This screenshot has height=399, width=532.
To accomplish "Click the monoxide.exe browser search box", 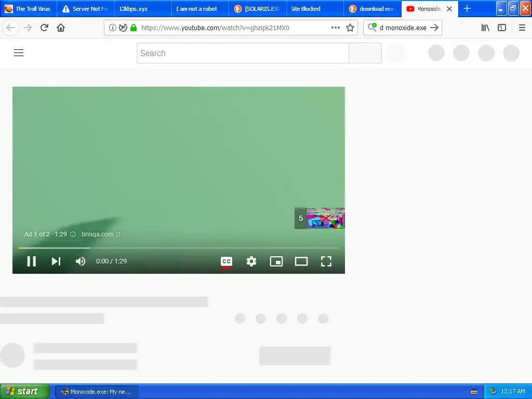I will pyautogui.click(x=403, y=28).
